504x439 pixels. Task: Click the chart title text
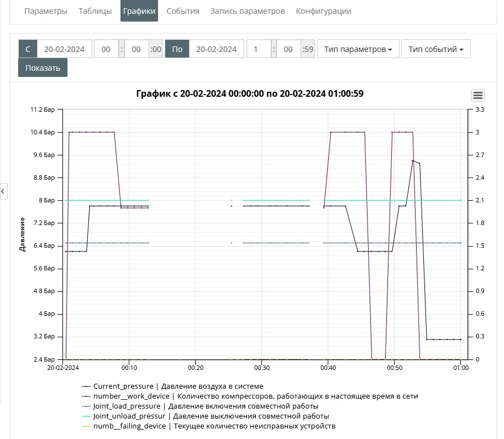250,93
